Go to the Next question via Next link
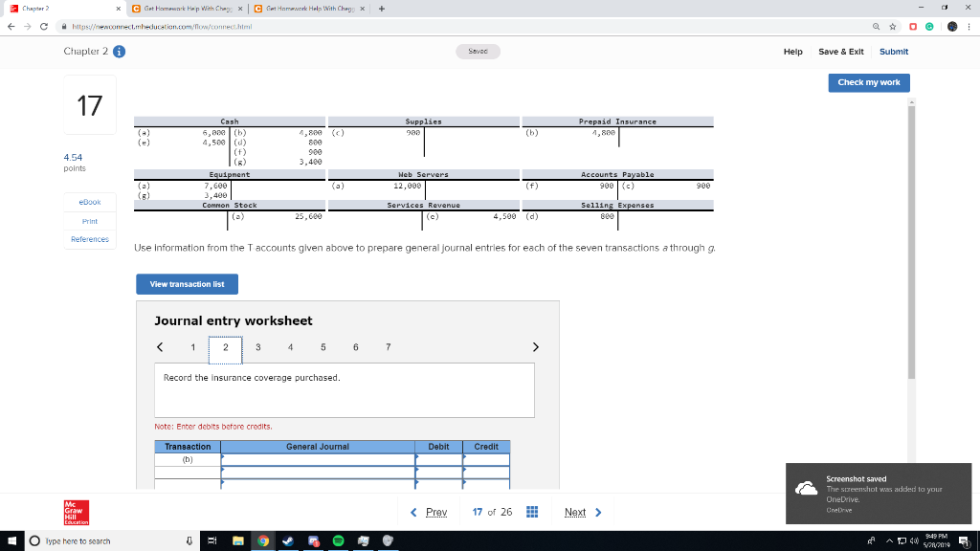Screen dimensions: 980x551 point(577,512)
